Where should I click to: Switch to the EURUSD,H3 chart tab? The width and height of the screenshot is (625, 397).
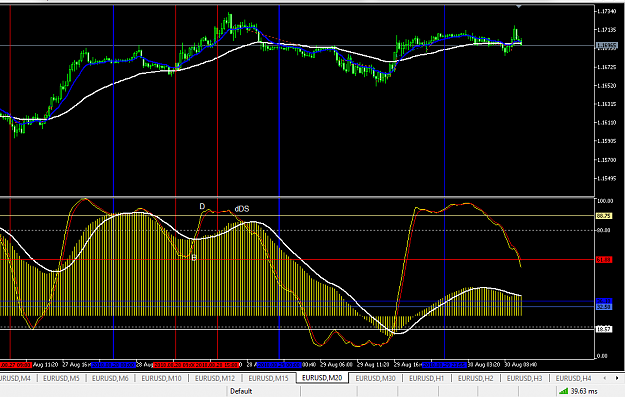(x=524, y=378)
